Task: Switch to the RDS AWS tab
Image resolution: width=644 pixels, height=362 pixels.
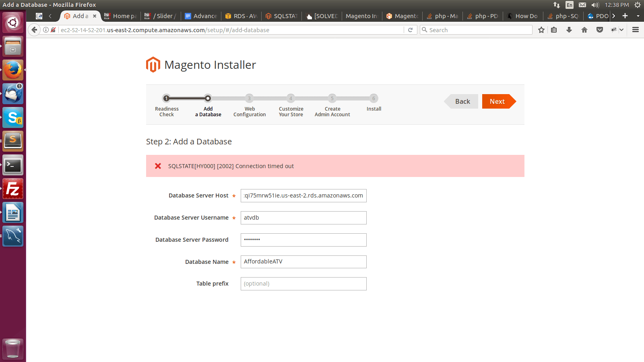Action: (241, 16)
